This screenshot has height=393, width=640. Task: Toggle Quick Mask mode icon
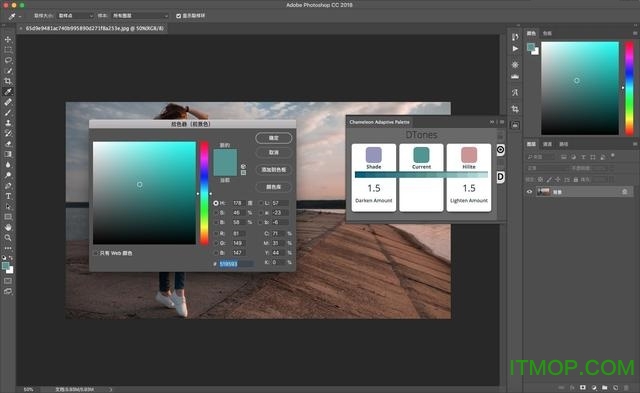coord(8,281)
